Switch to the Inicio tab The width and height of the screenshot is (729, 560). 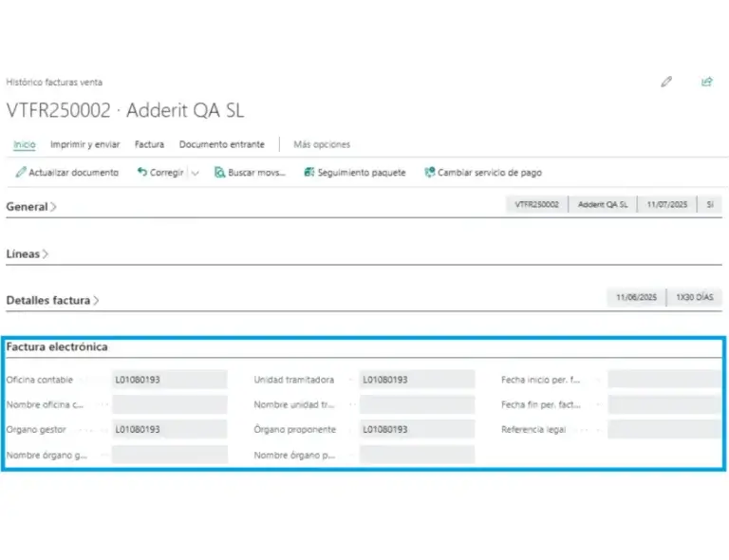point(25,144)
